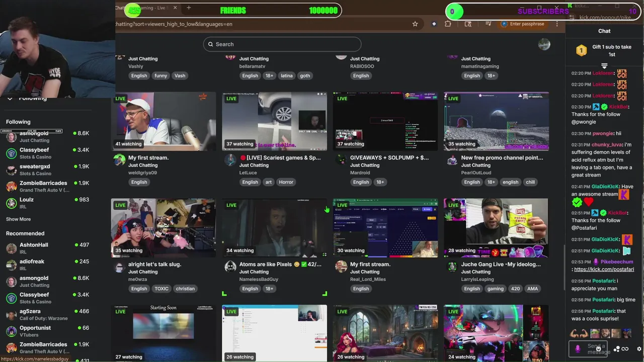Open Juche Gang Live stream title
This screenshot has width=644, height=362.
pyautogui.click(x=501, y=264)
